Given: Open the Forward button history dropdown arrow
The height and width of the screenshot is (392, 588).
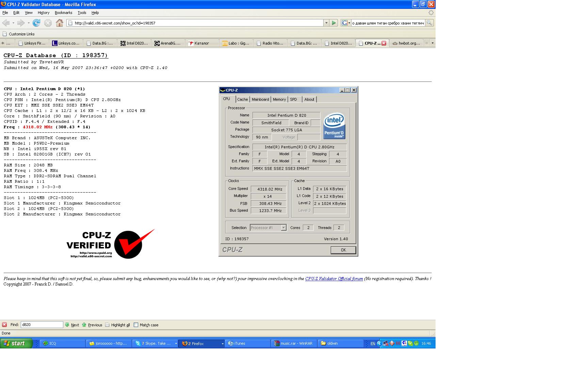Looking at the screenshot, I should (29, 23).
